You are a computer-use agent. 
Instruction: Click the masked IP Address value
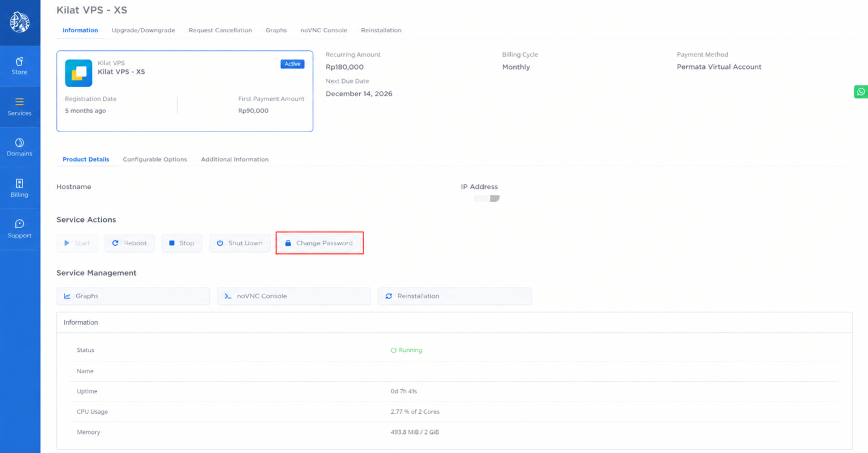click(x=486, y=198)
